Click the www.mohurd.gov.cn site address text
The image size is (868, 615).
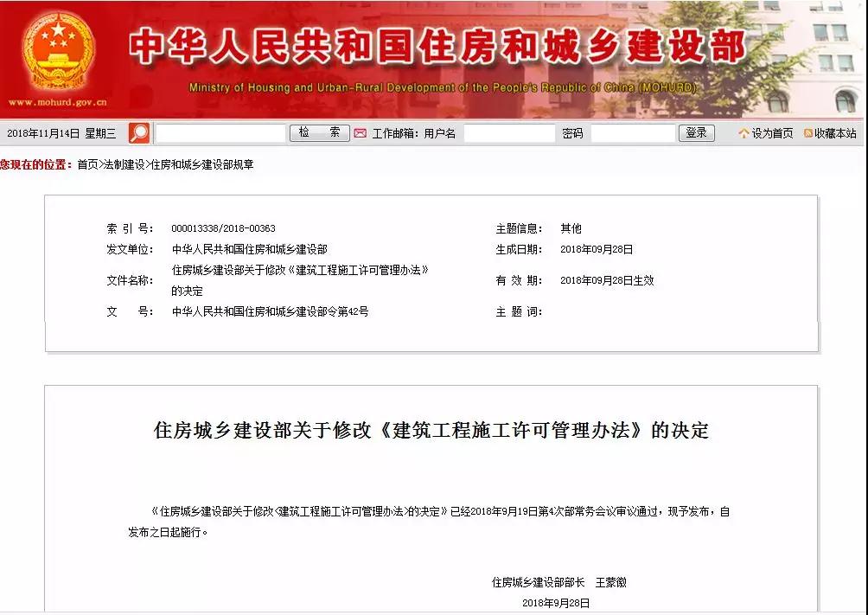(x=58, y=102)
